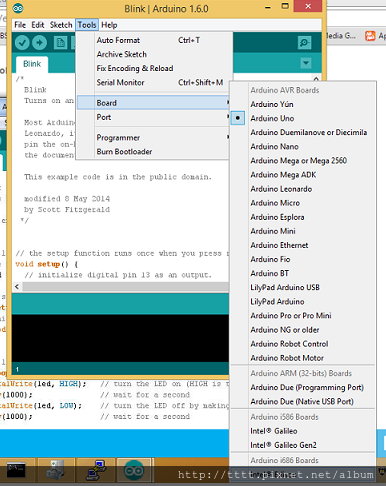Open the Help menu

[x=109, y=25]
